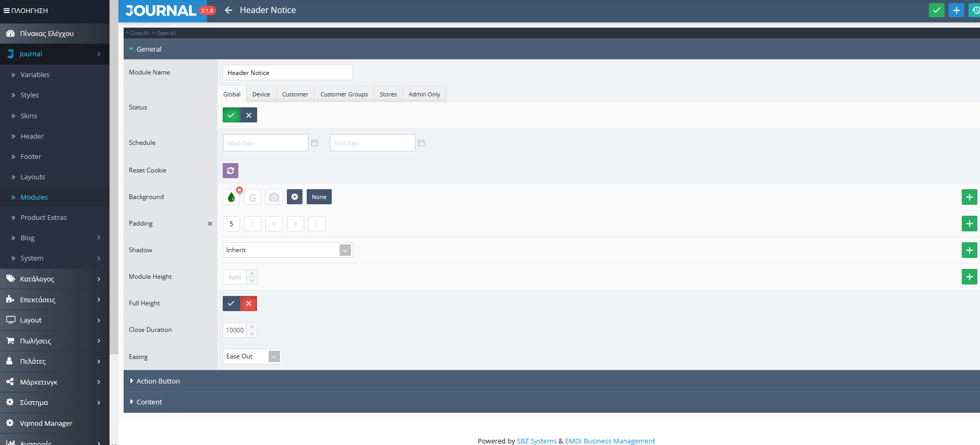Image resolution: width=980 pixels, height=445 pixels.
Task: Open the background image camera icon
Action: 274,197
